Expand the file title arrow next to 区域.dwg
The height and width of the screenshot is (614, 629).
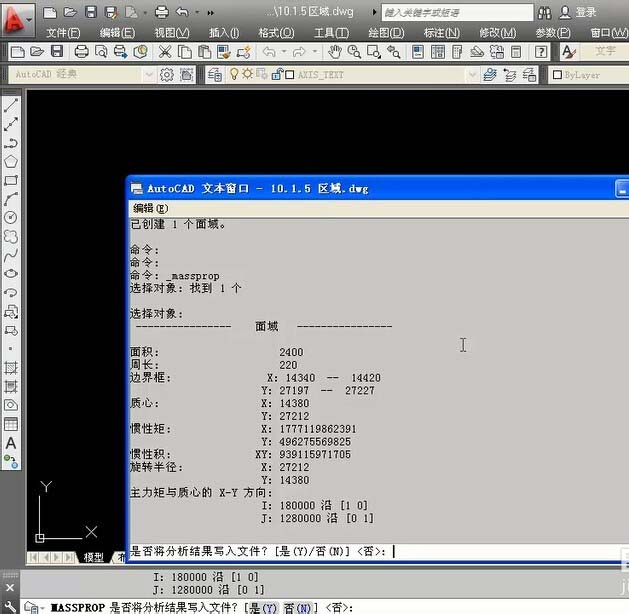pos(374,12)
